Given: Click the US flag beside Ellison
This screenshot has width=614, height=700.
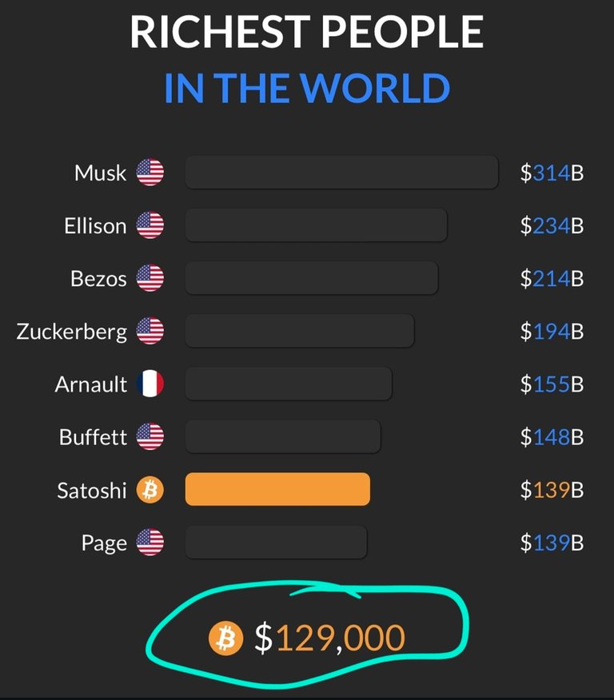Looking at the screenshot, I should tap(150, 225).
